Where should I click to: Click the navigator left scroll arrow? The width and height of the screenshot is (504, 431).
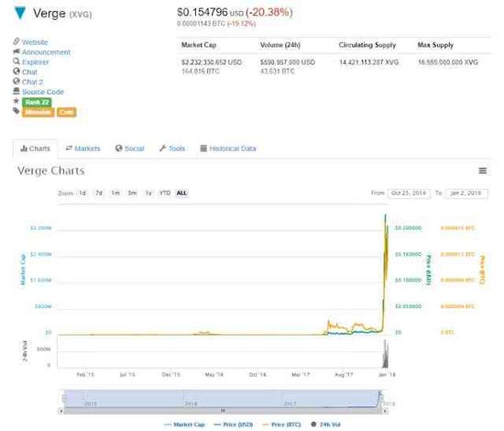(60, 411)
